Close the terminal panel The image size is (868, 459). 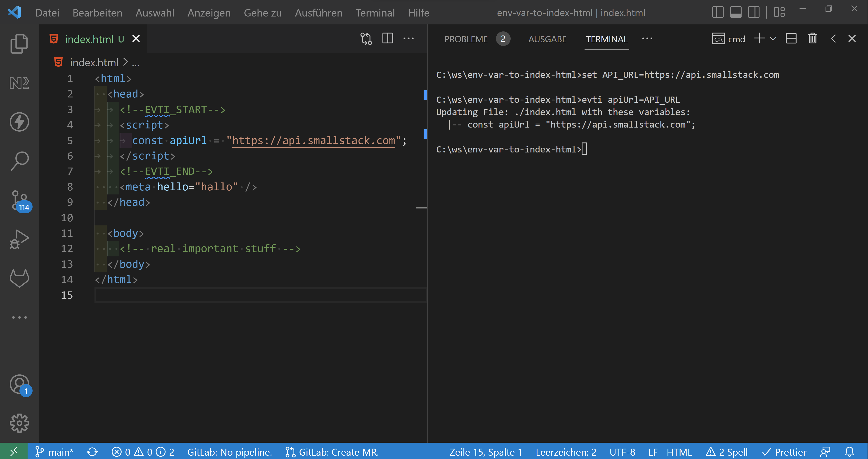pos(852,38)
